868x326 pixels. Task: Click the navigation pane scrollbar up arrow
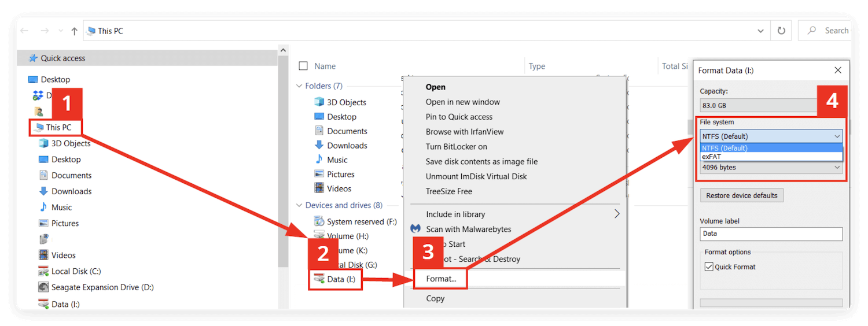[284, 51]
